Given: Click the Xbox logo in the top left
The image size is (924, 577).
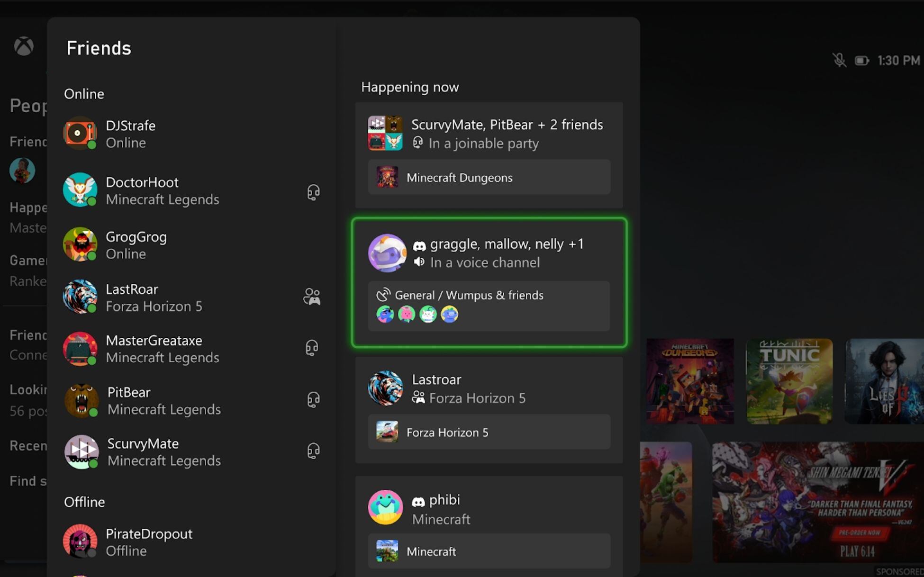Looking at the screenshot, I should (x=24, y=46).
